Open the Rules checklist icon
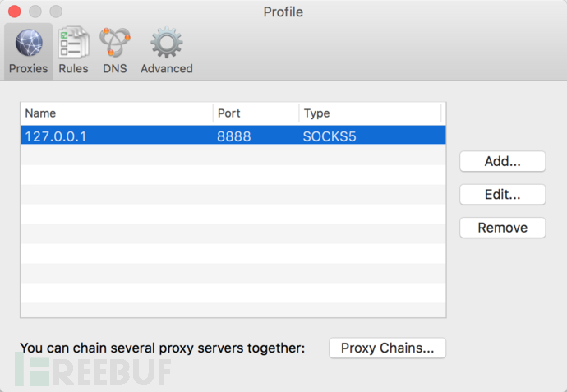This screenshot has height=392, width=567. [x=73, y=43]
